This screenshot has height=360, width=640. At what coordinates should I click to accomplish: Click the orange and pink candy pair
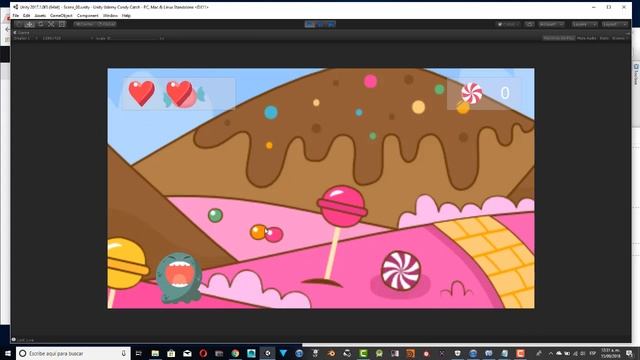pyautogui.click(x=267, y=233)
